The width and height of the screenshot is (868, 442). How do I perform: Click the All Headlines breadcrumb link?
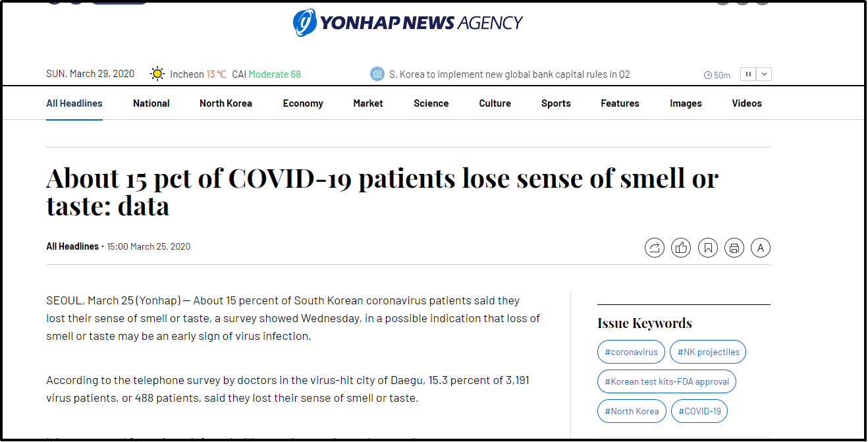pos(72,246)
